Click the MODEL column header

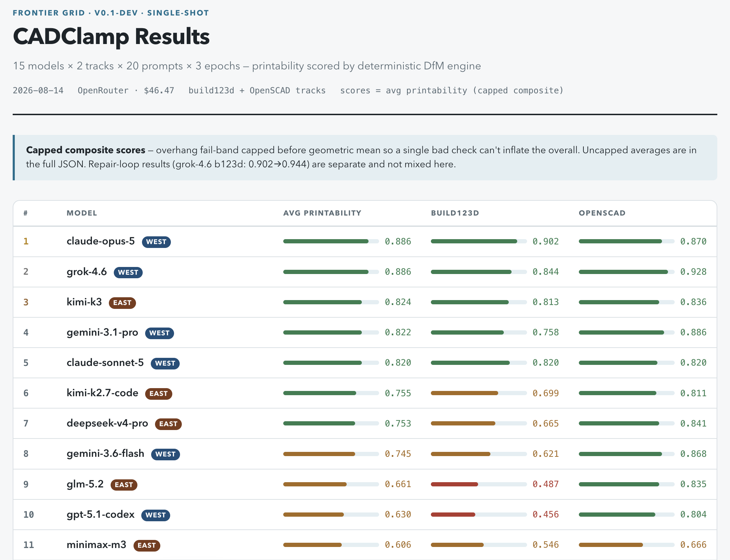82,213
